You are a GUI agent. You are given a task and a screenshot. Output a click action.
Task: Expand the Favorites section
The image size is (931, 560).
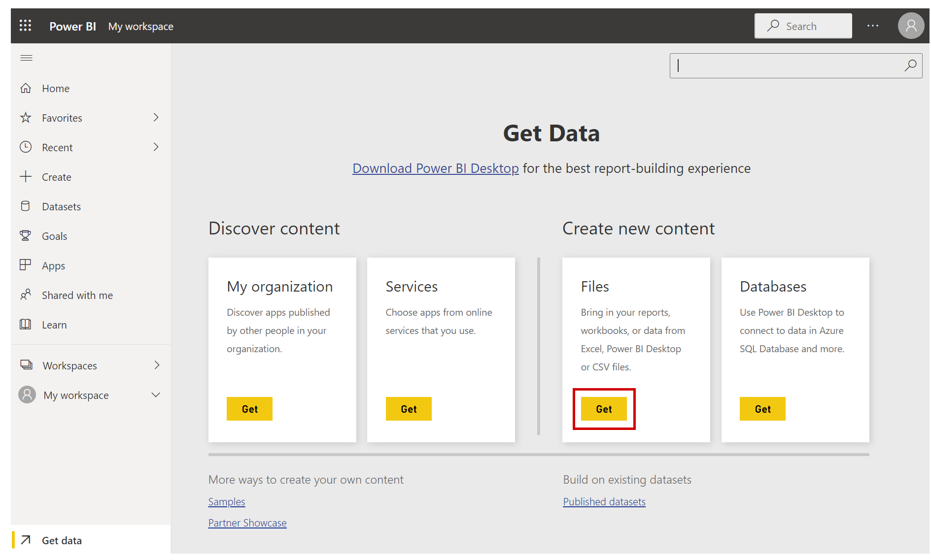tap(156, 117)
